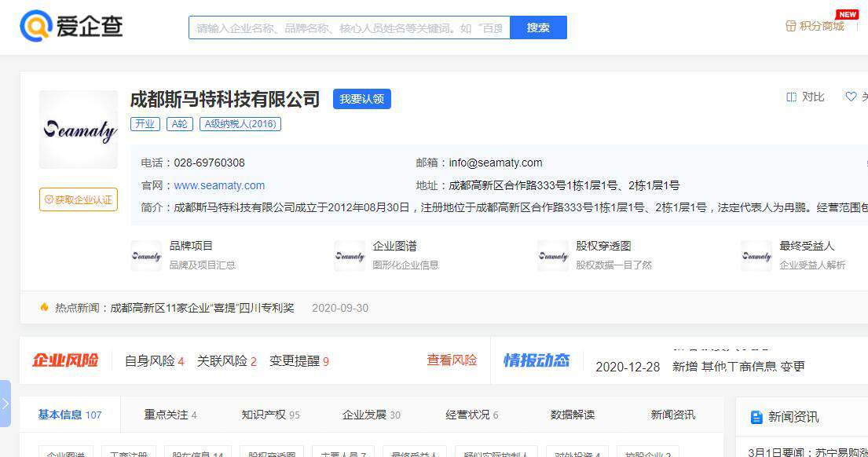Click the Seamaty company logo thumbnail

[79, 130]
